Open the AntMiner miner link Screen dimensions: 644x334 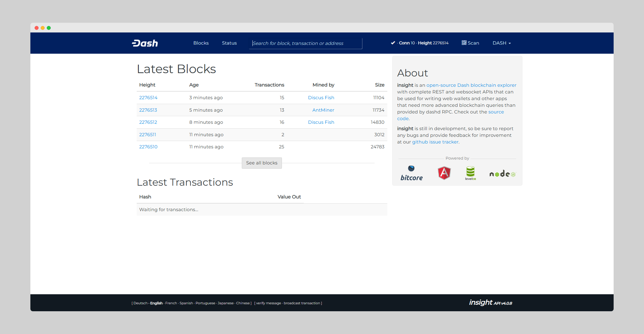click(323, 110)
